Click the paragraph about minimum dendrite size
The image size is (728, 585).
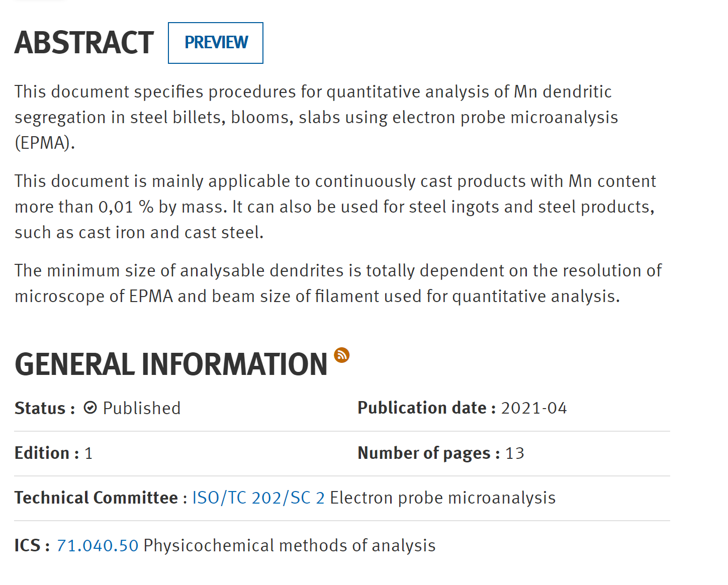click(x=338, y=283)
